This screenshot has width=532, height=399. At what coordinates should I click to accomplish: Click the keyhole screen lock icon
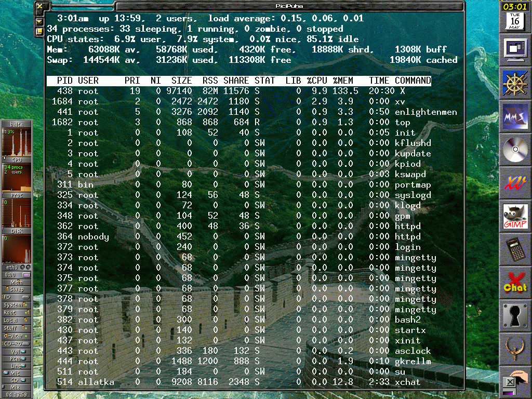515,316
